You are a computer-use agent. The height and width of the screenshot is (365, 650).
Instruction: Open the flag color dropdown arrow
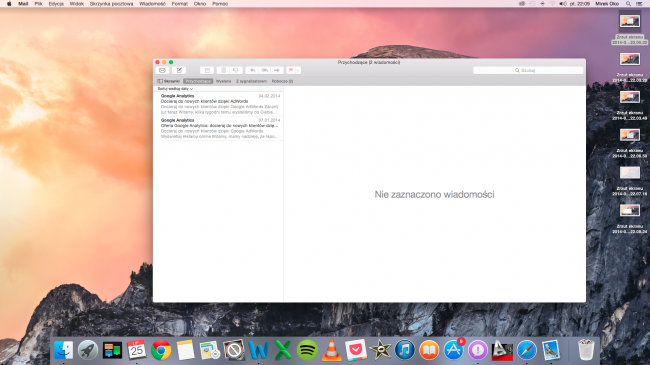(x=298, y=71)
